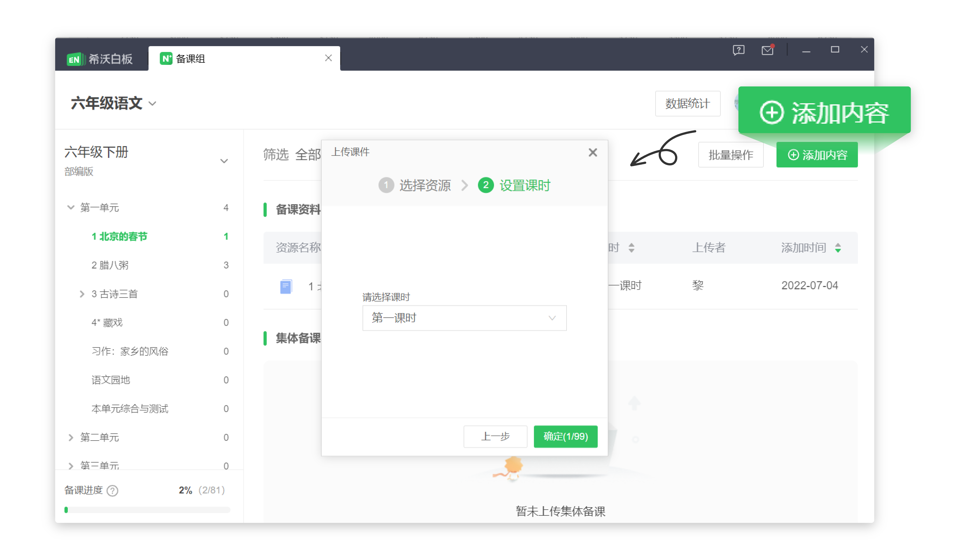
Task: Click the 全部 filter option
Action: coord(308,154)
